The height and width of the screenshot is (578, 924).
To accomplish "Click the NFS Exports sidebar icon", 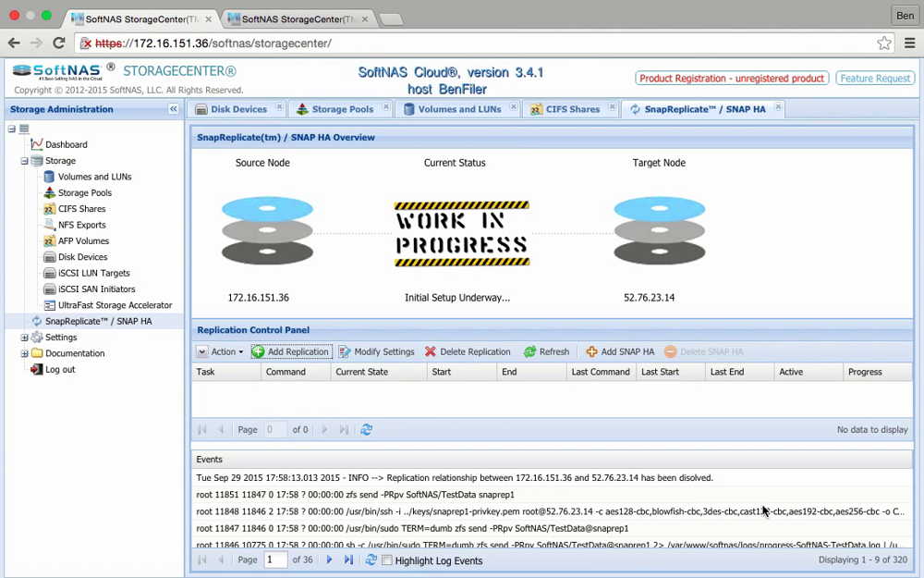I will tap(49, 225).
